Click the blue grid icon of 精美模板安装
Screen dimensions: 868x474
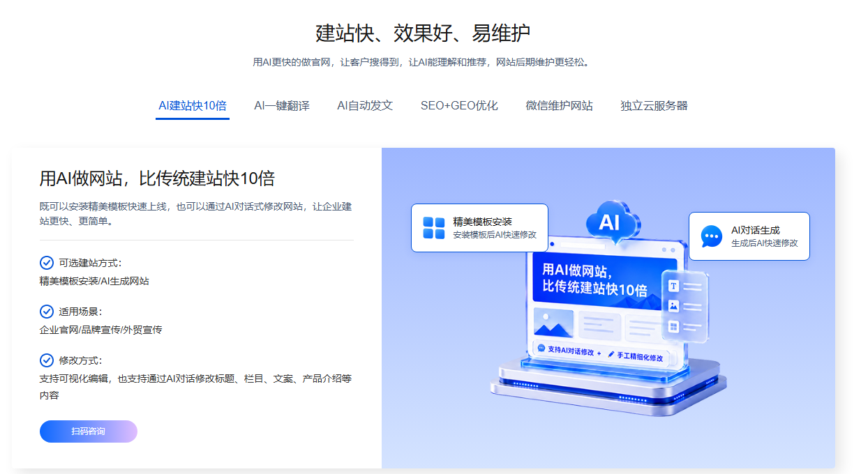[x=433, y=228]
